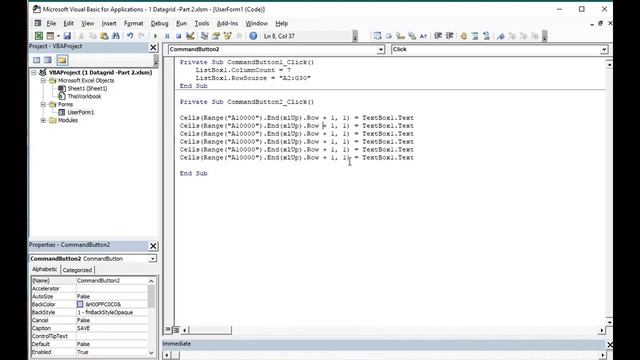Click View Code in Project pane
This screenshot has width=640, height=360.
click(x=36, y=60)
